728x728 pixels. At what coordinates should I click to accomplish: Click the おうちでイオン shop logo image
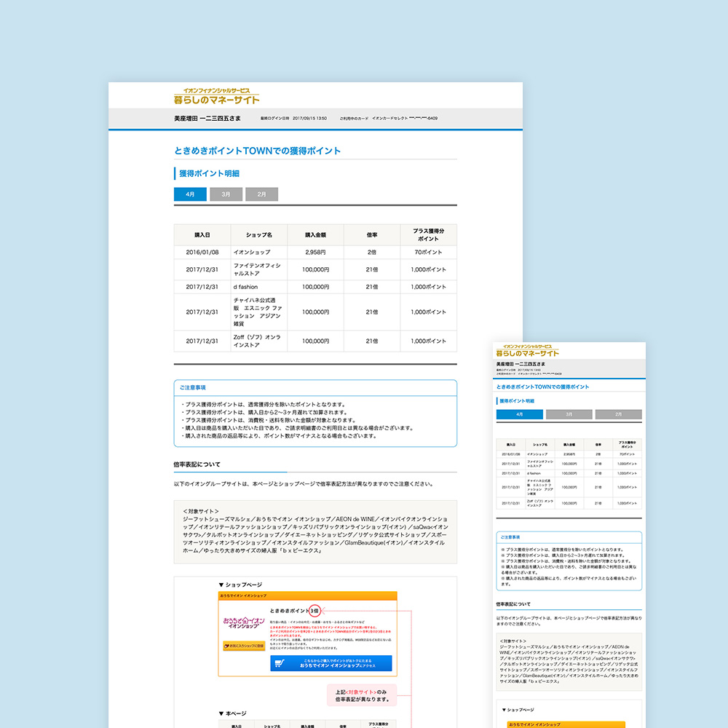243,625
